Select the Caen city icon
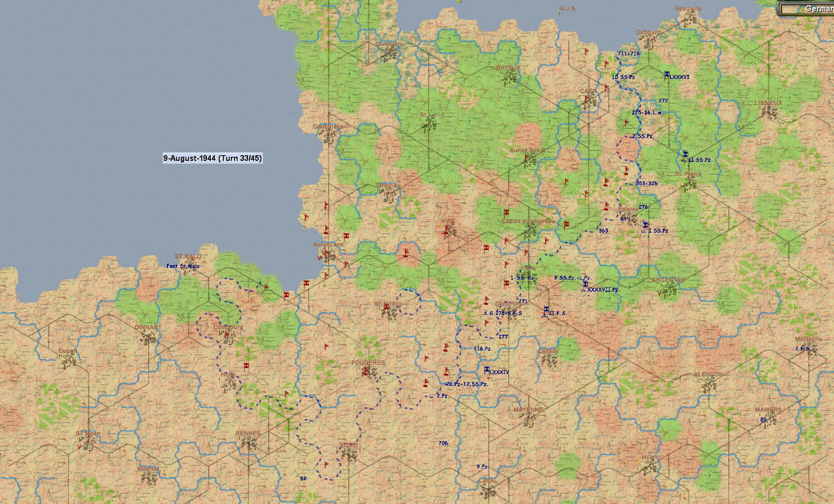This screenshot has height=504, width=834. click(589, 101)
